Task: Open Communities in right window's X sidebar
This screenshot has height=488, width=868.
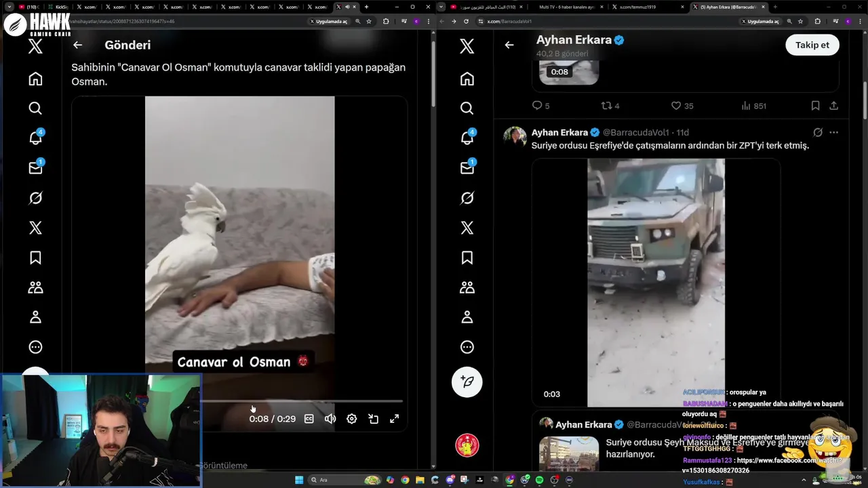Action: click(x=467, y=287)
